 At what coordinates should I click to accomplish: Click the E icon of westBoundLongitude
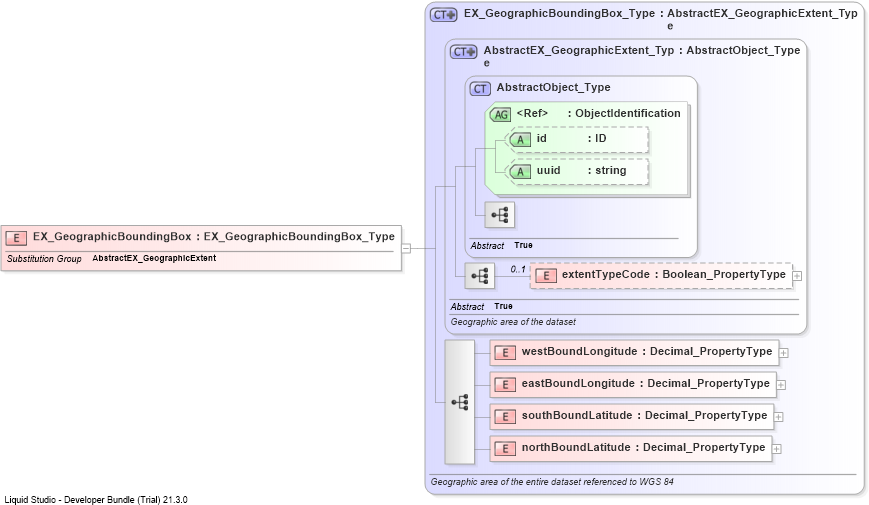[x=505, y=353]
